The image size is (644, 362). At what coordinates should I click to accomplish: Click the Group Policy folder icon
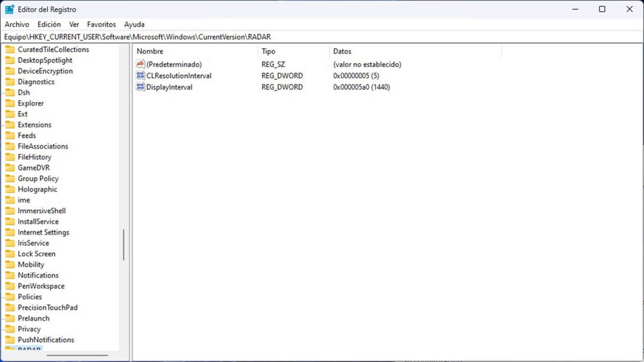pyautogui.click(x=10, y=178)
